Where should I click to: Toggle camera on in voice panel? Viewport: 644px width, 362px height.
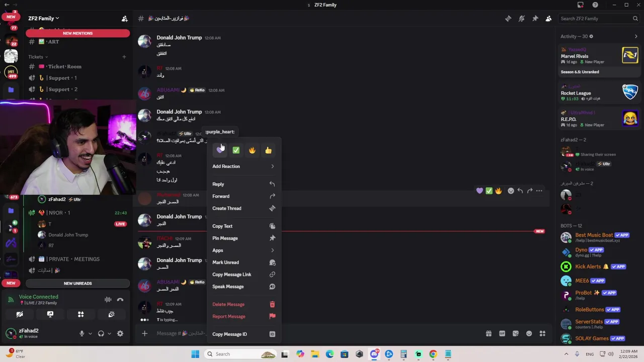(x=20, y=314)
